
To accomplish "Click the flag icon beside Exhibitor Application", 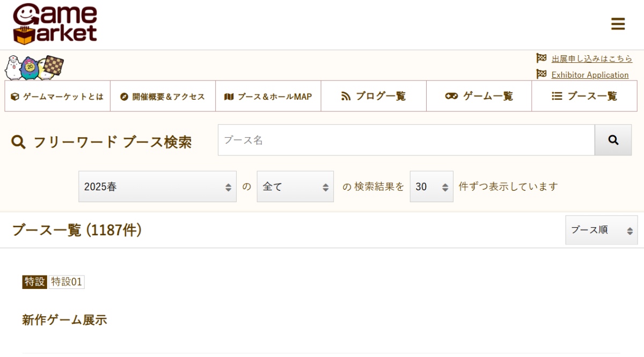I will [541, 75].
